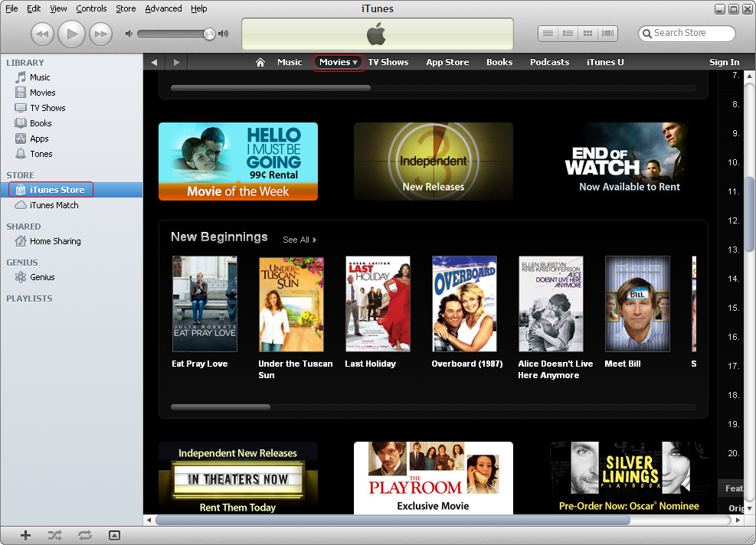Open the Alice Doesn't Live Here Anymore poster
Image resolution: width=756 pixels, height=545 pixels.
[551, 304]
